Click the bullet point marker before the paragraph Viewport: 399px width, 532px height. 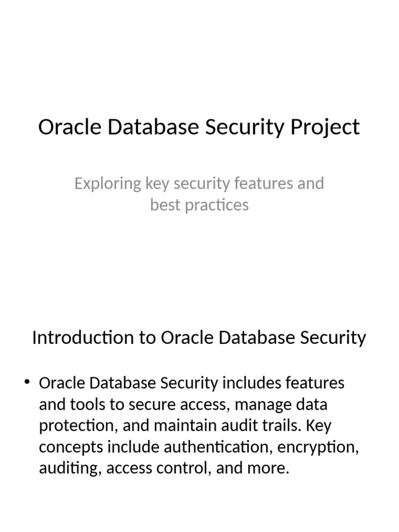coord(27,383)
